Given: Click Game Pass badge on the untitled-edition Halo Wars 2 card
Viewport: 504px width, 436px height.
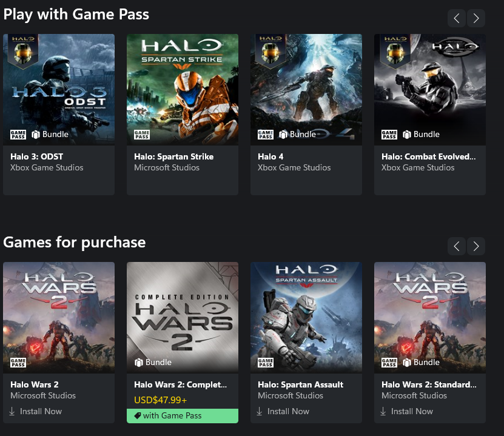Looking at the screenshot, I should pyautogui.click(x=18, y=363).
